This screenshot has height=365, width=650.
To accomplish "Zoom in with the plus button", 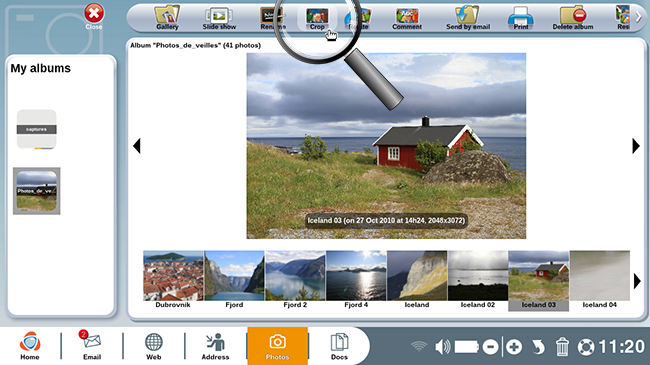I will [x=514, y=347].
